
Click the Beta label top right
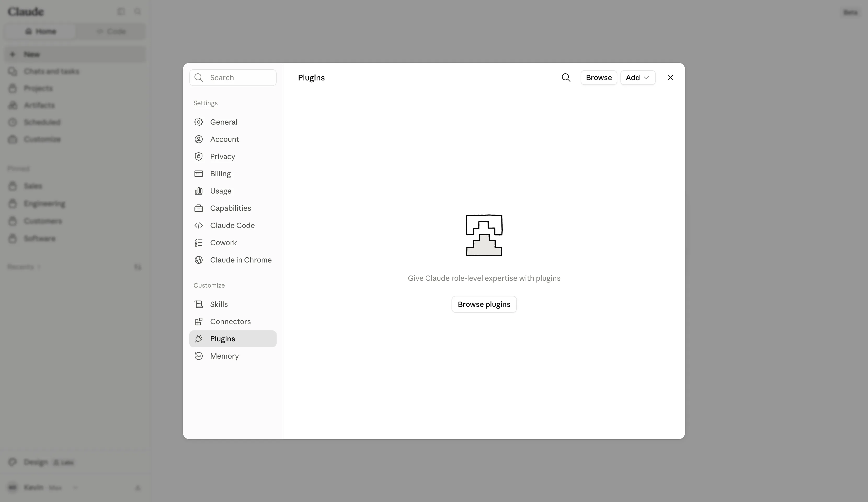850,12
